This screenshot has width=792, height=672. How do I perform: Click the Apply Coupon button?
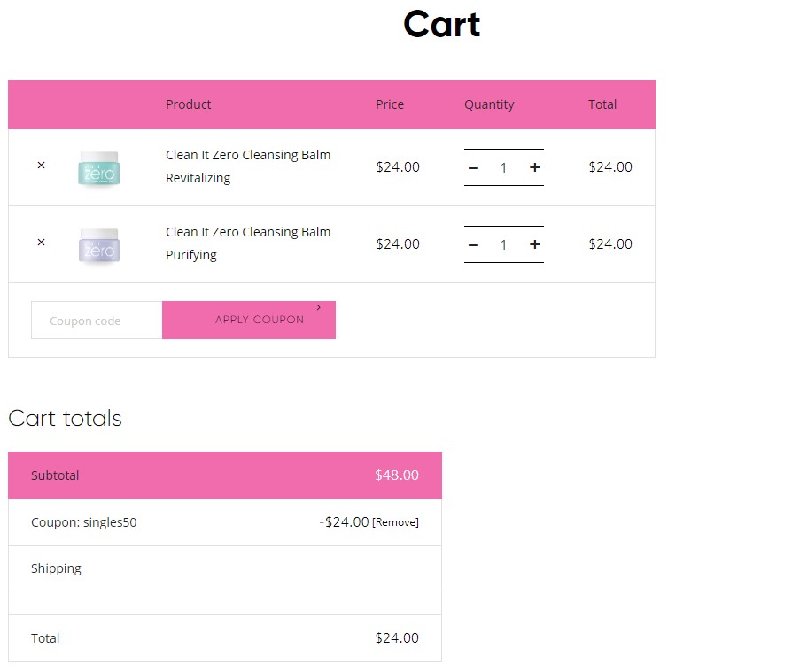tap(249, 321)
